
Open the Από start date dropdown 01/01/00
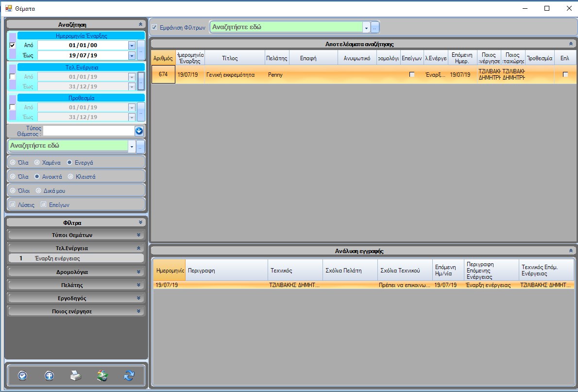[x=131, y=45]
